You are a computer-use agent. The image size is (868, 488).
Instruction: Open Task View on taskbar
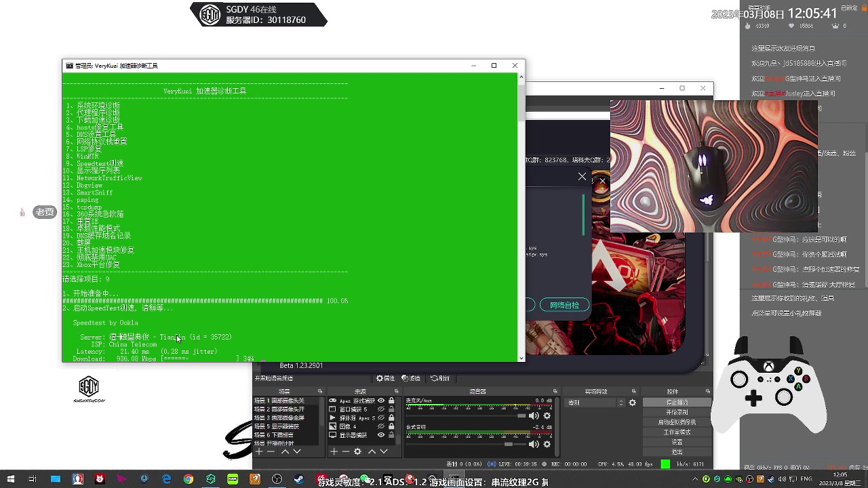click(33, 479)
